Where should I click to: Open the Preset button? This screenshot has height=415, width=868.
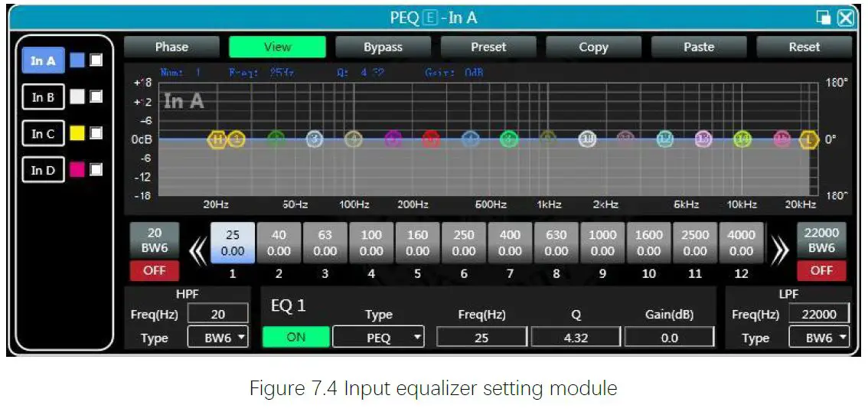(x=488, y=47)
